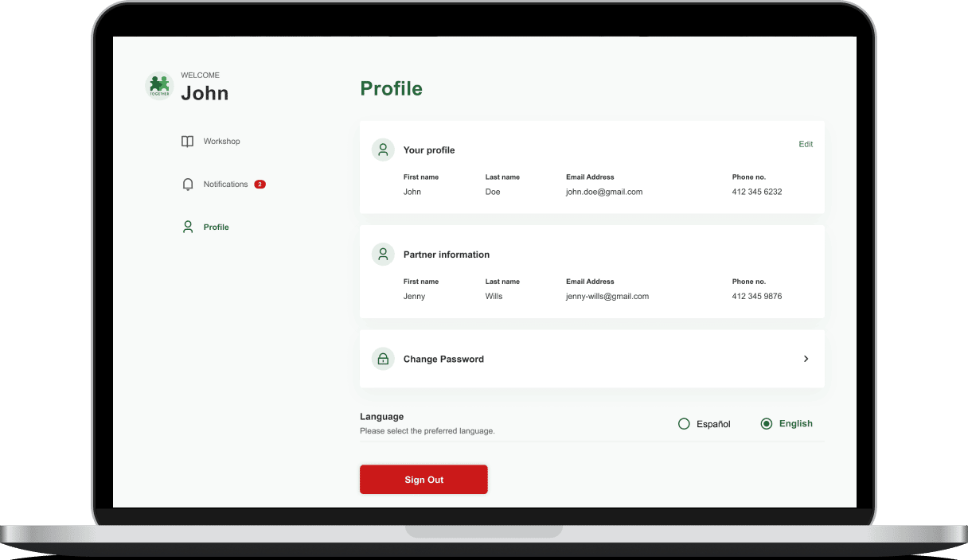Viewport: 968px width, 560px height.
Task: Click the Together logo icon
Action: tap(159, 85)
